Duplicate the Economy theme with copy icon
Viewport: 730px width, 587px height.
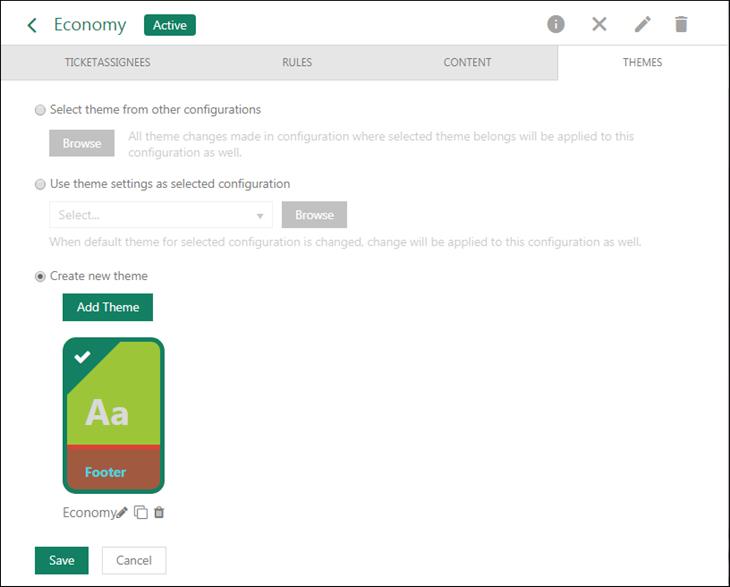coord(141,513)
